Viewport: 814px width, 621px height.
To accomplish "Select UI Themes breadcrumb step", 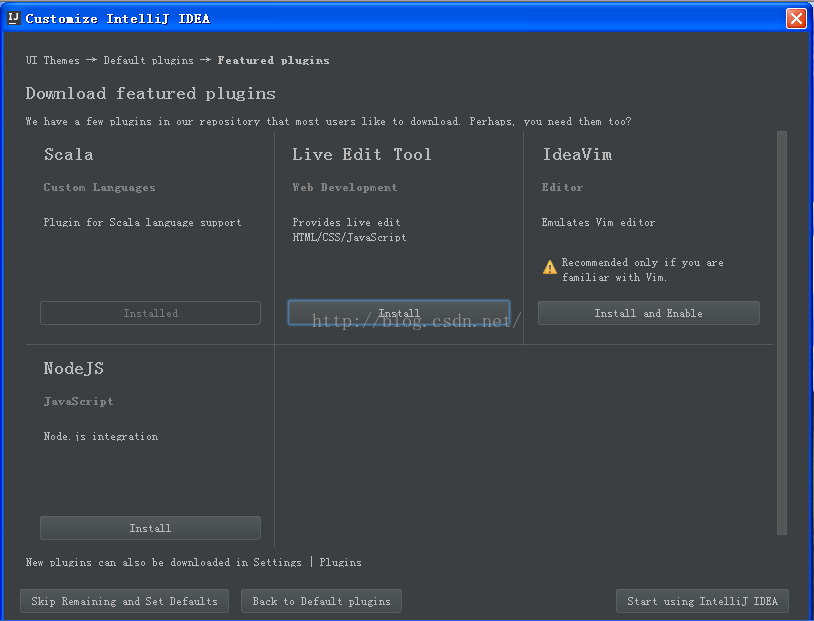I will pyautogui.click(x=53, y=60).
